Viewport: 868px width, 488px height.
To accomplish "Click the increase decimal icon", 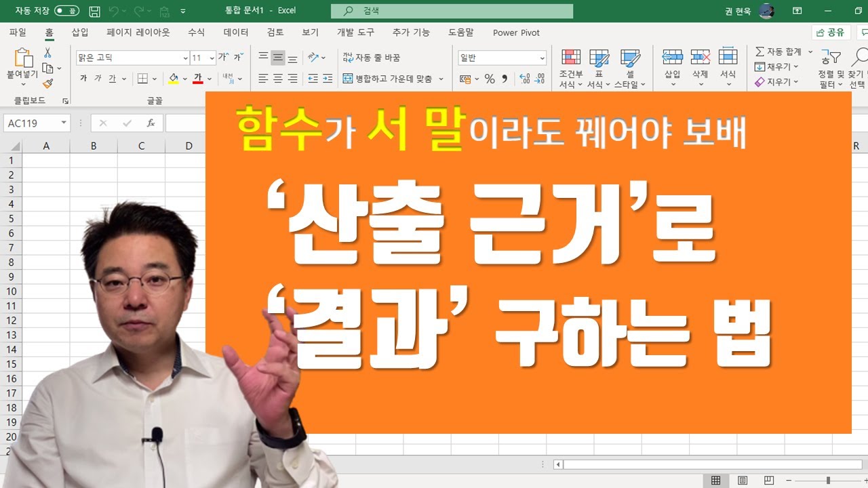I will (525, 79).
